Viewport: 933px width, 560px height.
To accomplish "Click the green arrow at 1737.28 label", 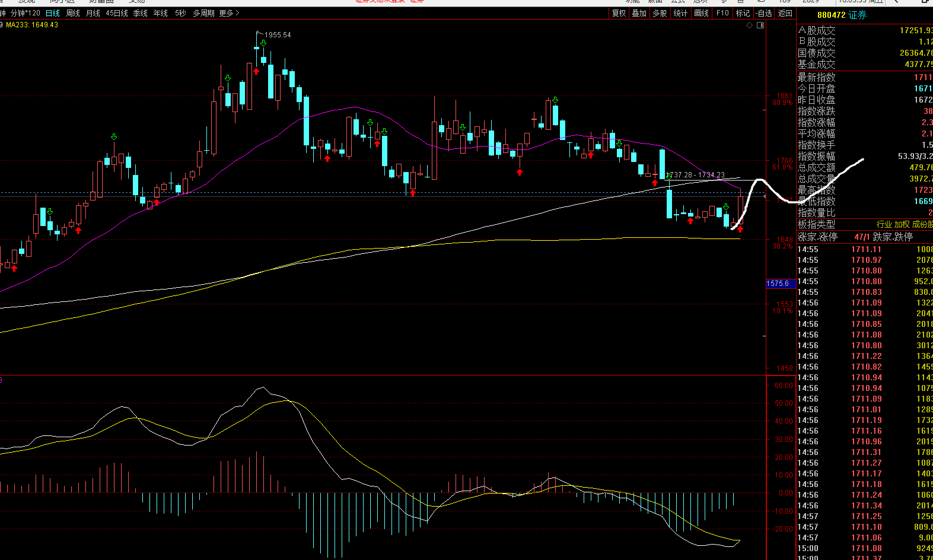I will (x=669, y=176).
